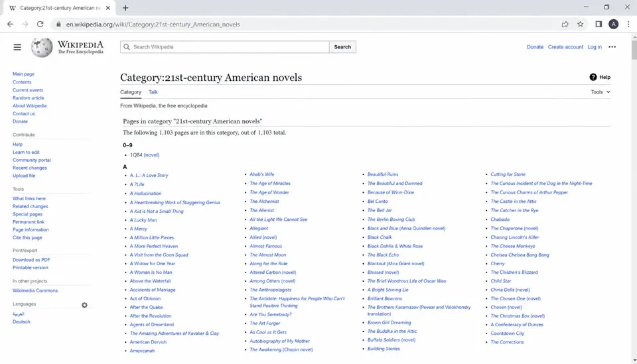Open Americanah article link

click(x=142, y=351)
